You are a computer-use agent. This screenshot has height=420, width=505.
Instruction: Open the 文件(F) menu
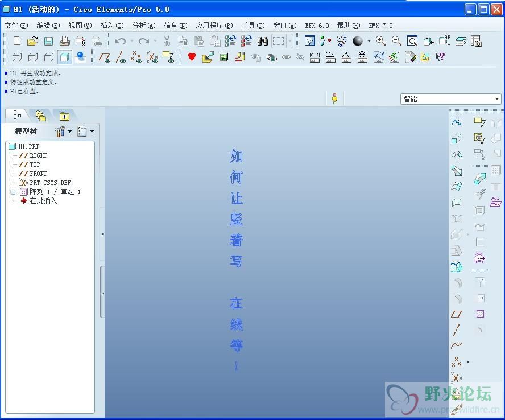point(16,26)
